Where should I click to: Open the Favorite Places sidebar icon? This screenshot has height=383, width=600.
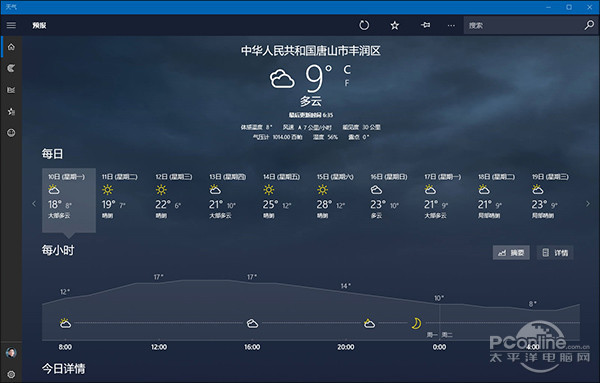pyautogui.click(x=11, y=111)
